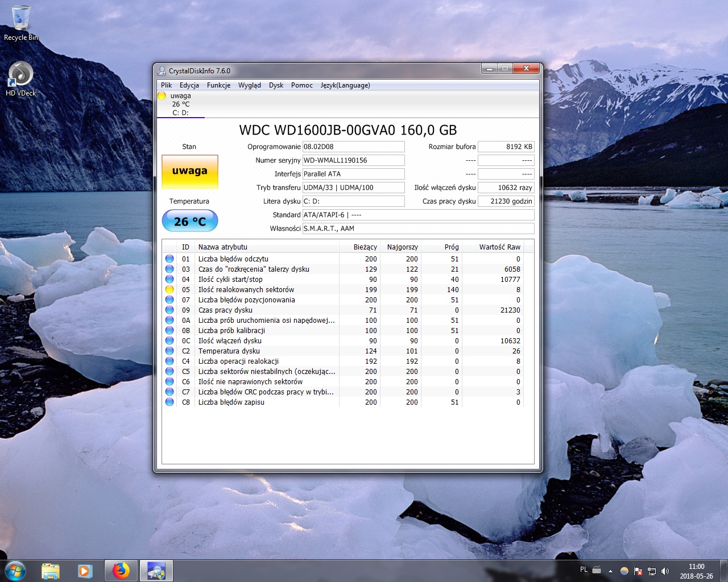Open the HD VDeck desktop shortcut

pos(21,78)
